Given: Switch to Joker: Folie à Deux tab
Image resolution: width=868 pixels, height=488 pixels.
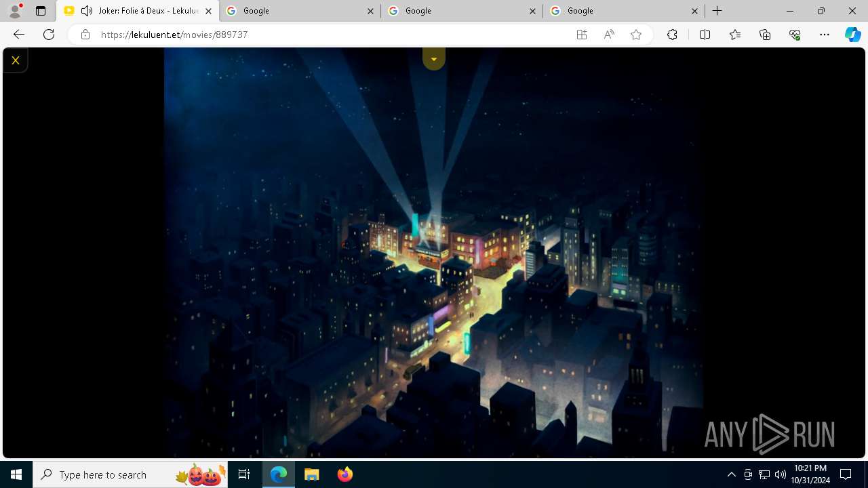Looking at the screenshot, I should click(138, 11).
